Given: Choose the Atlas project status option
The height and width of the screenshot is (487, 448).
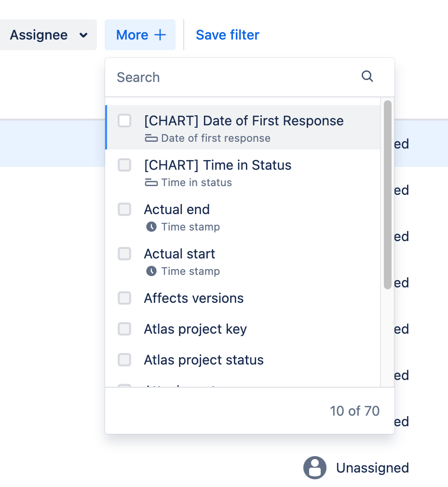Looking at the screenshot, I should pyautogui.click(x=243, y=360).
